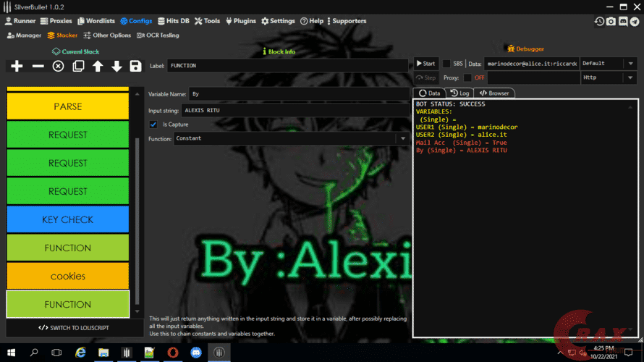
Task: Open Notepad++ from taskbar
Action: [x=150, y=353]
